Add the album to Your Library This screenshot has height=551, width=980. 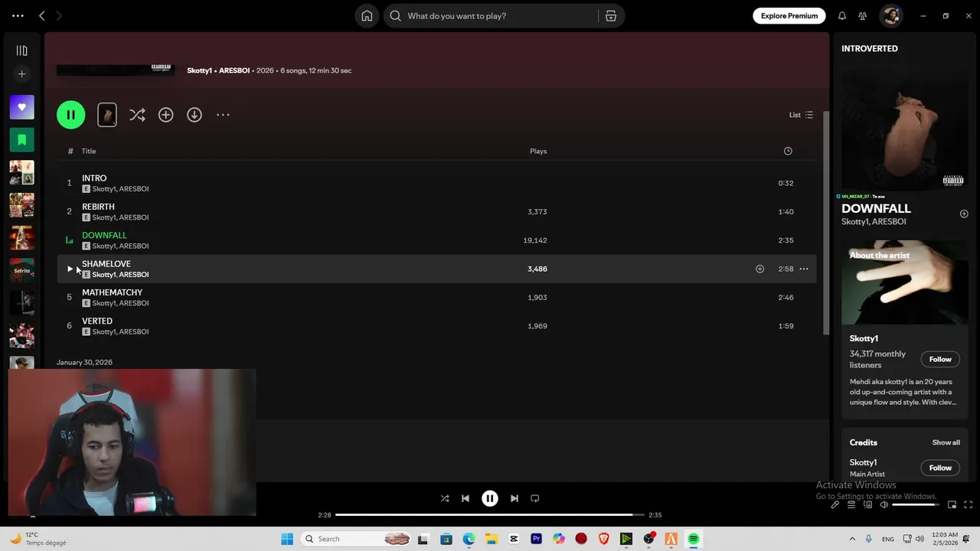pos(165,115)
